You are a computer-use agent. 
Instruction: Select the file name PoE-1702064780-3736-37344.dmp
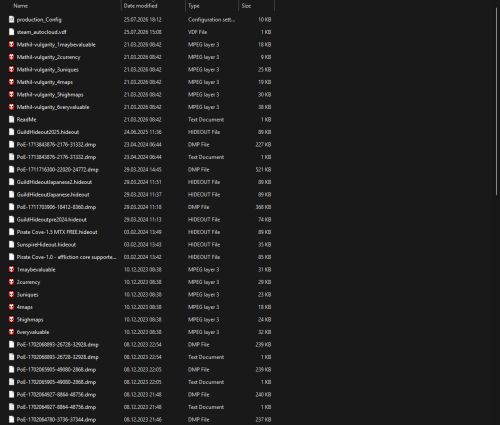(56, 420)
